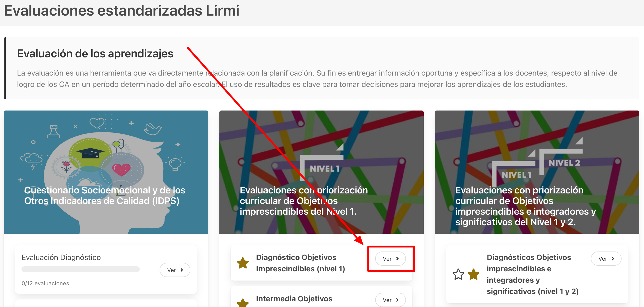Click gold star beside Intermedia Objetivos
Screen dimensions: 644x307
pos(243,303)
